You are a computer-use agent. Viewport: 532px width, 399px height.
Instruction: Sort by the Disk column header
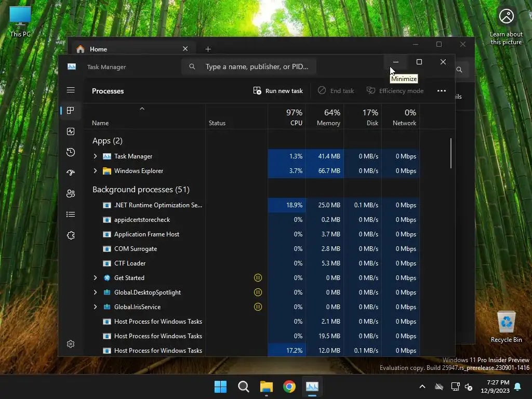pos(363,117)
